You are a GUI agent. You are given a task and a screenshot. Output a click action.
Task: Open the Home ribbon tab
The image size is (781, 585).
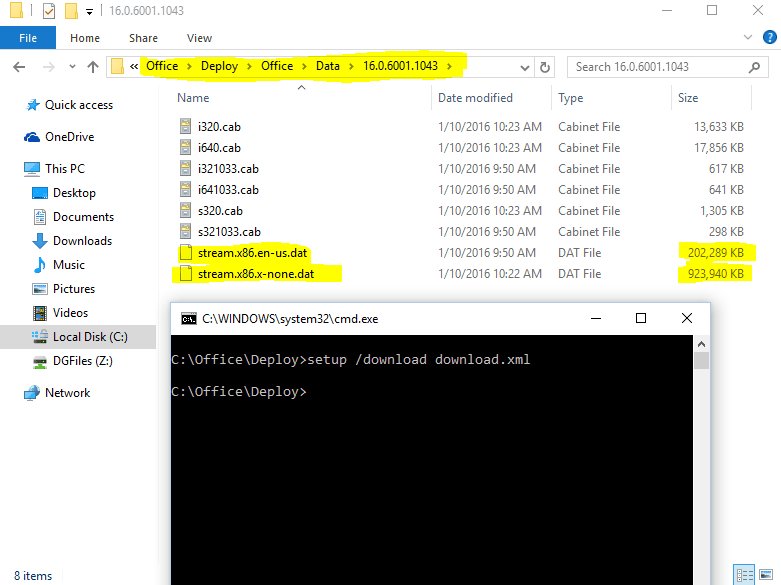(85, 38)
